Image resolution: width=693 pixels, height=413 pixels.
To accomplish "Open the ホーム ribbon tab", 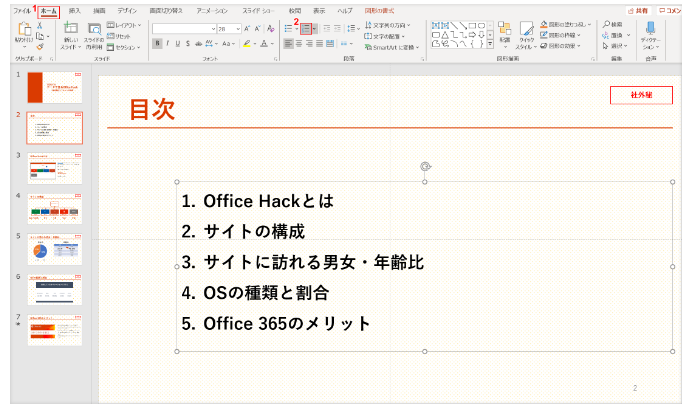I will 49,10.
